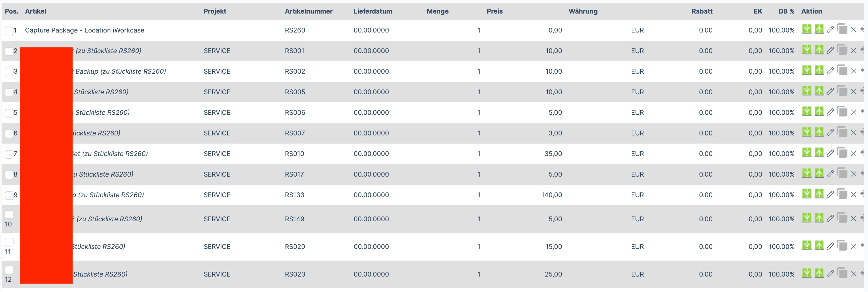The width and height of the screenshot is (868, 292).
Task: Click the green up-arrow icon for RS002 row
Action: (x=819, y=70)
